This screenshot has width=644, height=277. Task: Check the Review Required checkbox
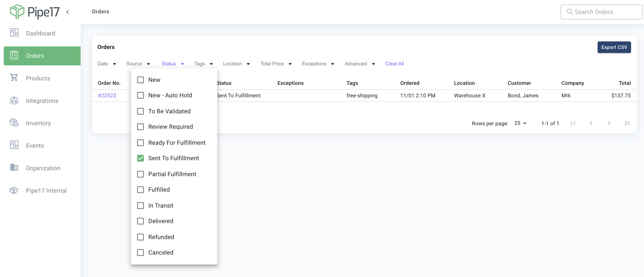click(x=140, y=127)
